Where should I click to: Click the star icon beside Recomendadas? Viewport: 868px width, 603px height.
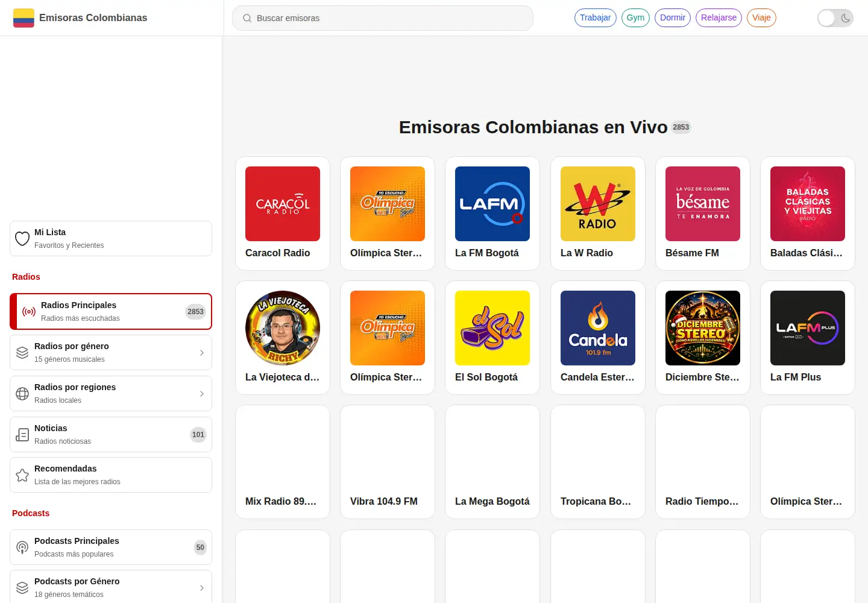[x=22, y=475]
